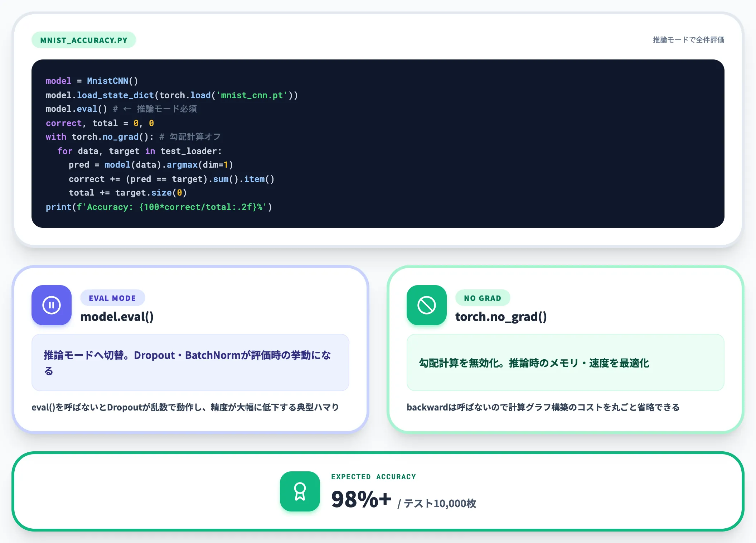Viewport: 756px width, 543px height.
Task: Click the for data, target in test_loader line
Action: 140,151
